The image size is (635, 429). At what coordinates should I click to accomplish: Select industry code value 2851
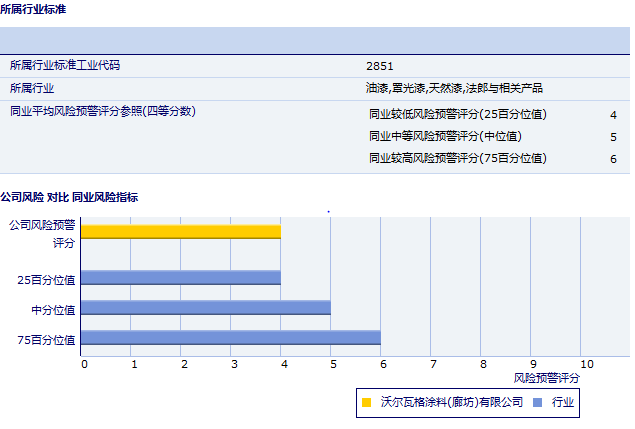379,66
